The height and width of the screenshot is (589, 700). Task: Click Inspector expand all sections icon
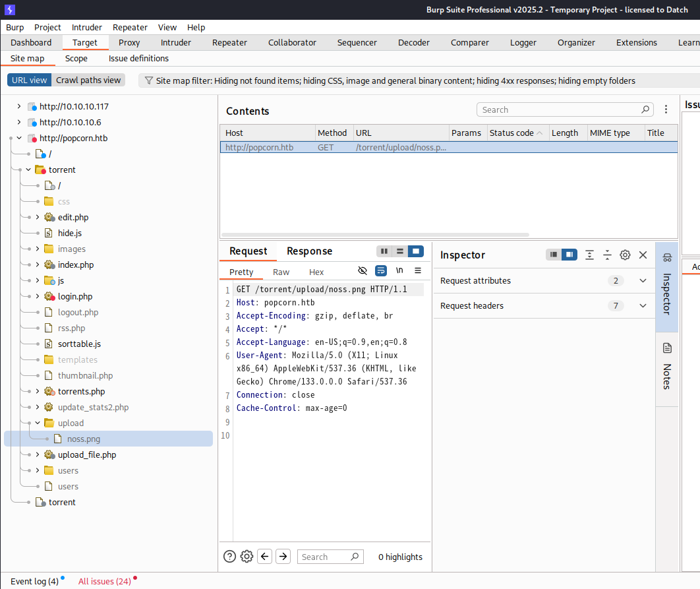589,255
